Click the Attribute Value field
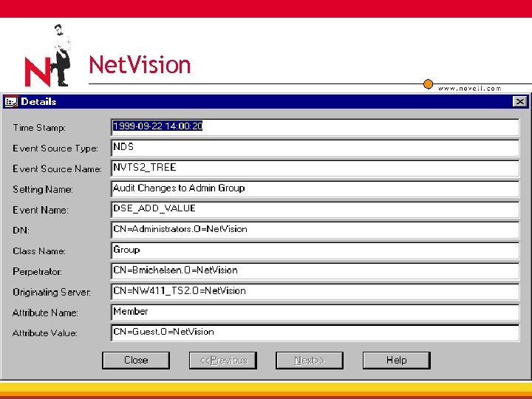 click(x=315, y=332)
